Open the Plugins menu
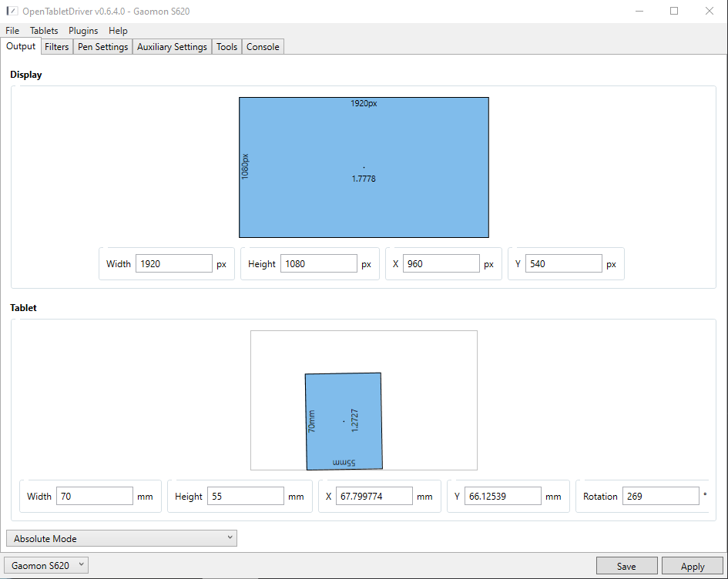The image size is (728, 579). (83, 31)
